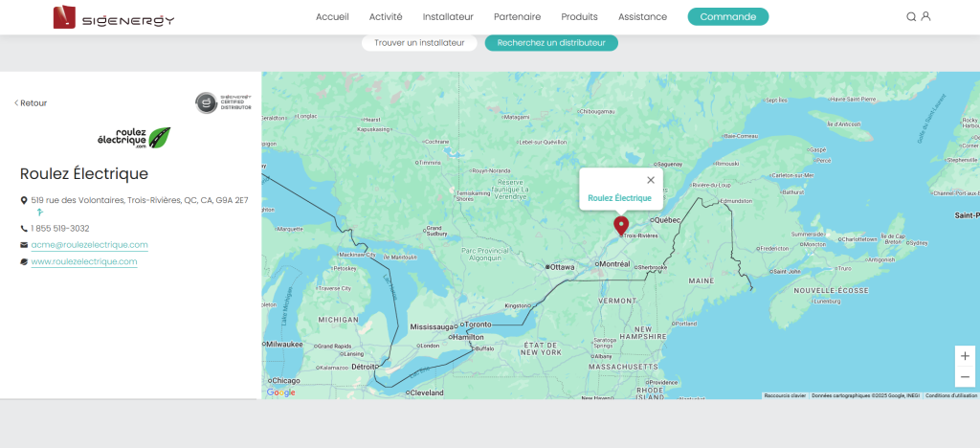The height and width of the screenshot is (448, 980).
Task: Open the Assistance menu item
Action: click(642, 17)
